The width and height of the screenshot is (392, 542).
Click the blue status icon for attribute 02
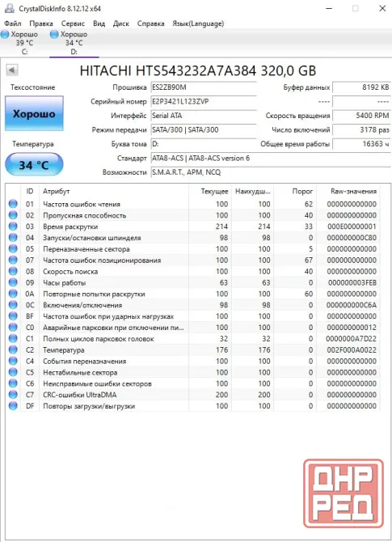(13, 215)
